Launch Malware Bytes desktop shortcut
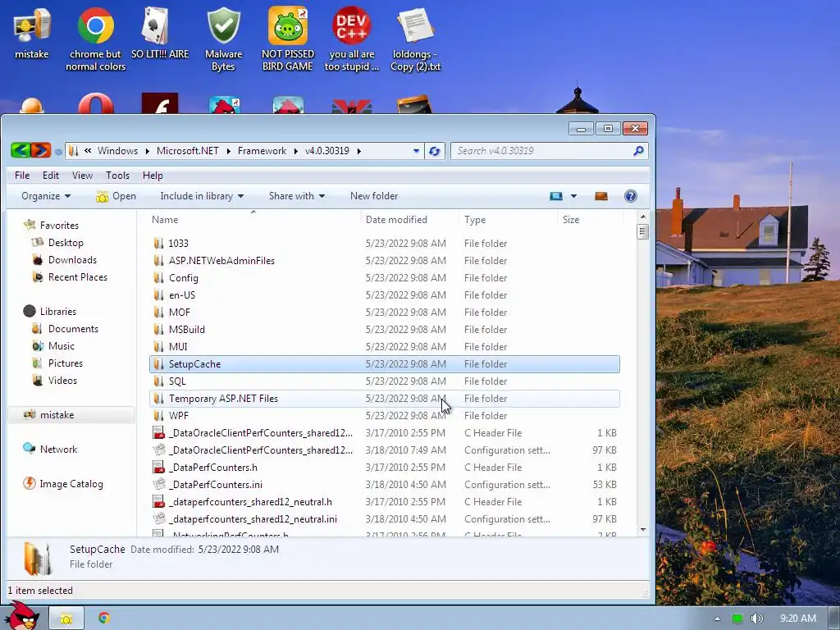840x630 pixels. pyautogui.click(x=223, y=39)
